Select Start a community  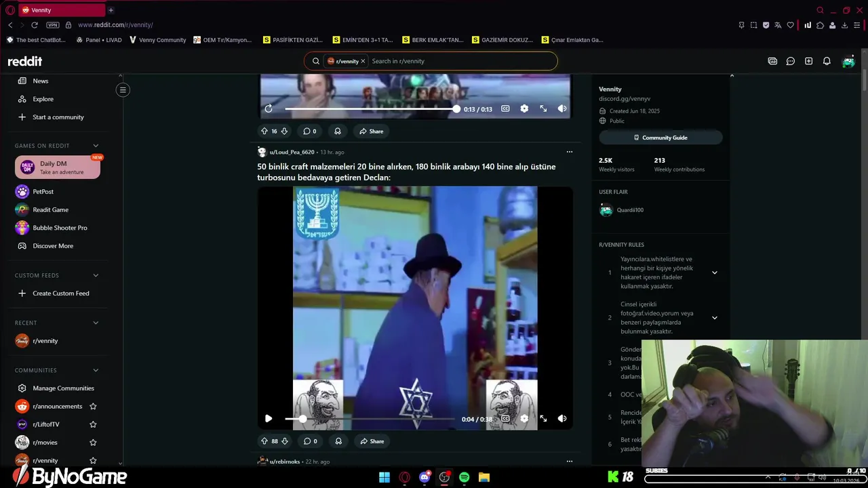tap(58, 117)
